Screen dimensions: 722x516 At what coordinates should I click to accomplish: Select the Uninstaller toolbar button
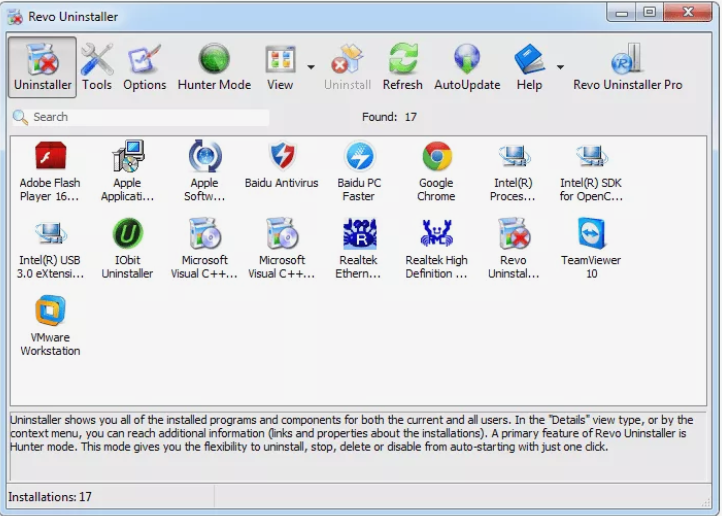42,67
